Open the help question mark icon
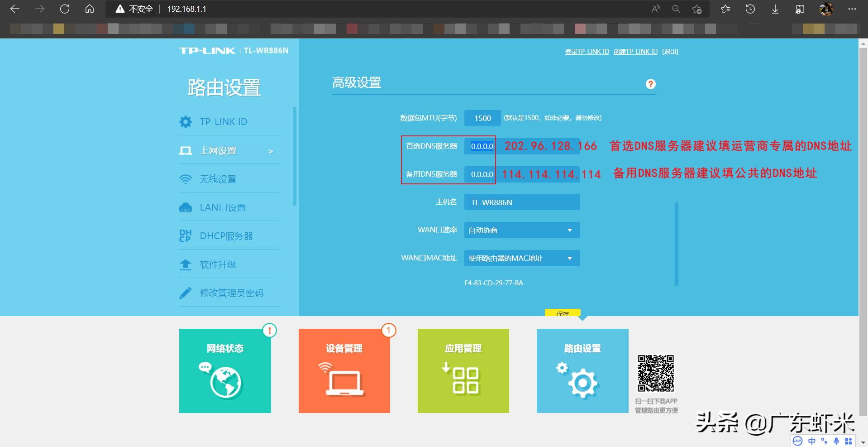Screen dimensions: 868x447 tap(651, 84)
